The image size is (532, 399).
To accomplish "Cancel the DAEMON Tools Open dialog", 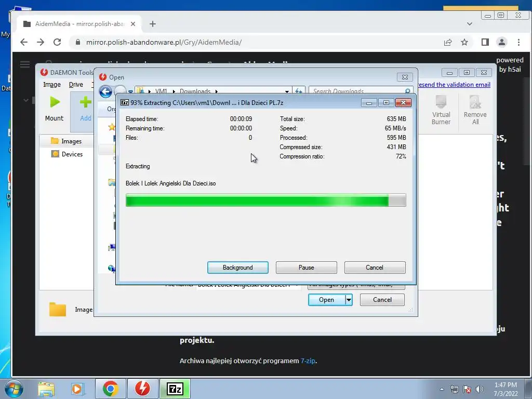I will tap(382, 300).
